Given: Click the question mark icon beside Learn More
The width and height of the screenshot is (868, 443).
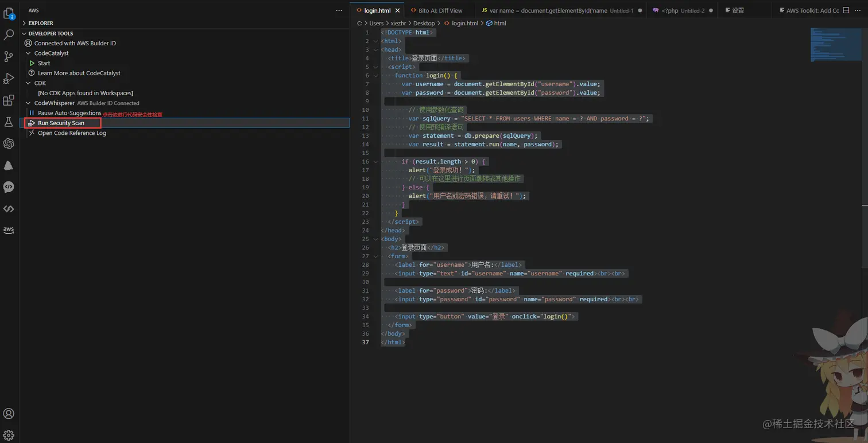Looking at the screenshot, I should 32,73.
